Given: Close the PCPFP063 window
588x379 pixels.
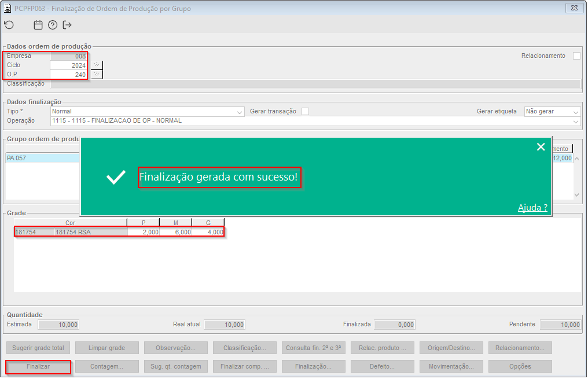Looking at the screenshot, I should coord(574,8).
